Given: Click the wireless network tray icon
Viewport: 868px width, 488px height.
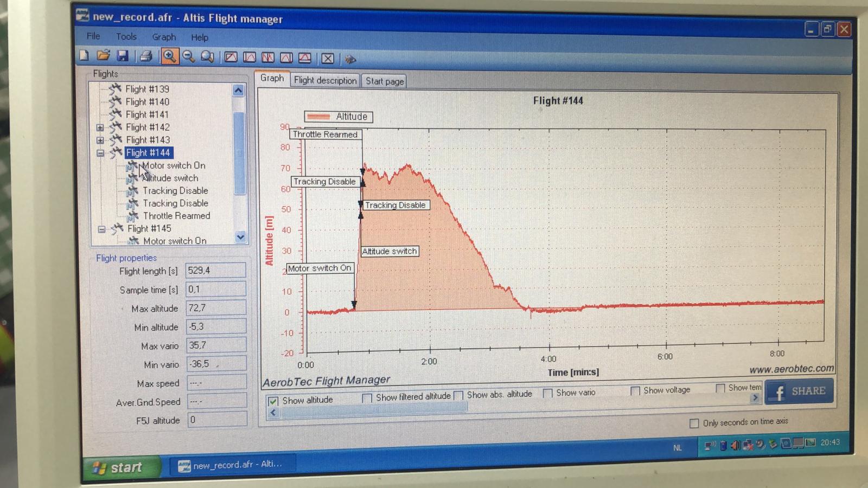Looking at the screenshot, I should (x=710, y=446).
